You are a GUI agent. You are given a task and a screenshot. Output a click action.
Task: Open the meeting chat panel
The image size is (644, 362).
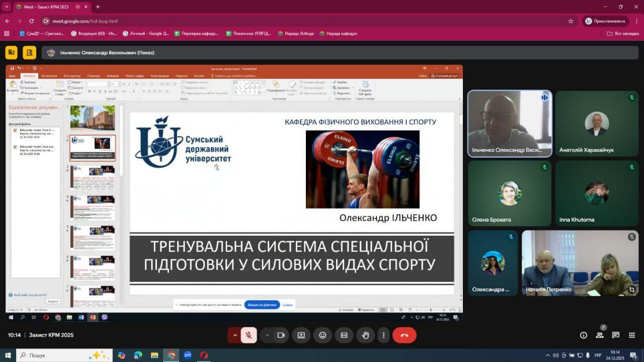(x=615, y=335)
